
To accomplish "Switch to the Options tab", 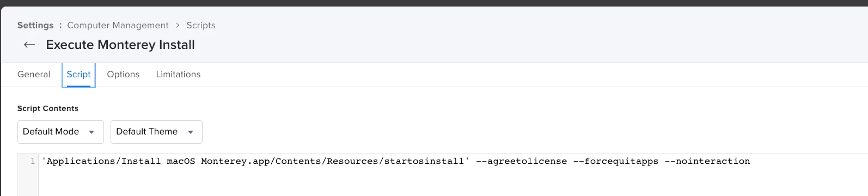I will [123, 75].
